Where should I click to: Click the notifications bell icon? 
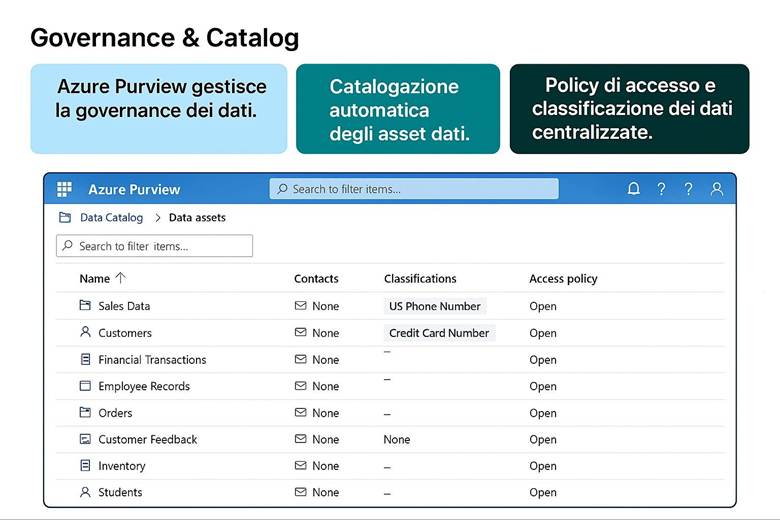[633, 189]
